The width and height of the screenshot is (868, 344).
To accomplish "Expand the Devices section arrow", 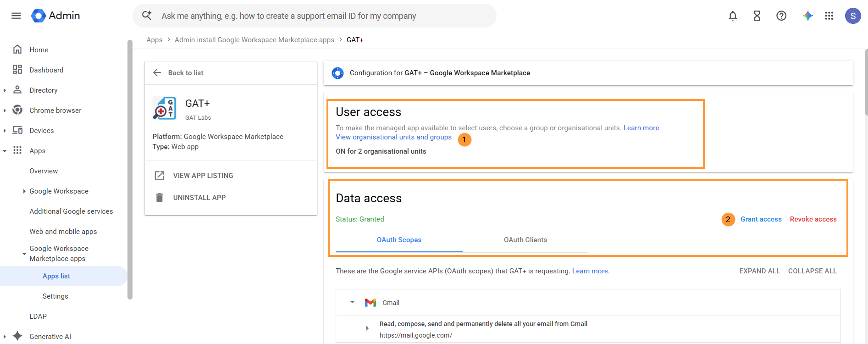I will click(x=5, y=131).
